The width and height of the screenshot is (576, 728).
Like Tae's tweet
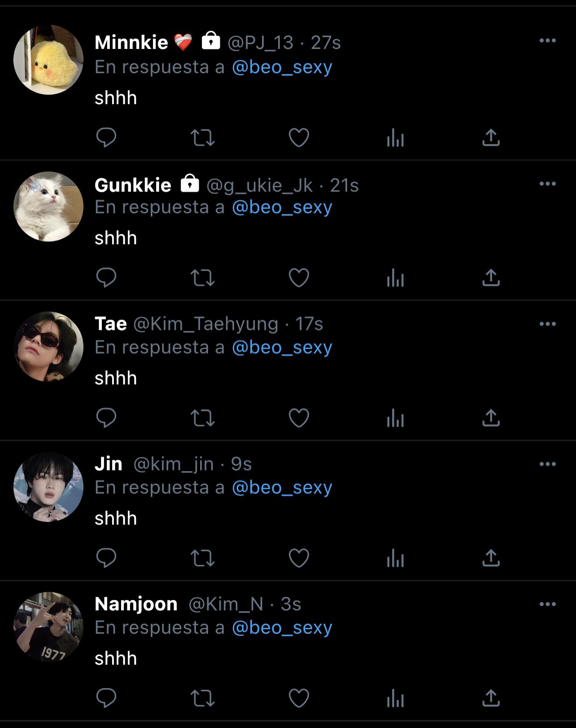(299, 418)
